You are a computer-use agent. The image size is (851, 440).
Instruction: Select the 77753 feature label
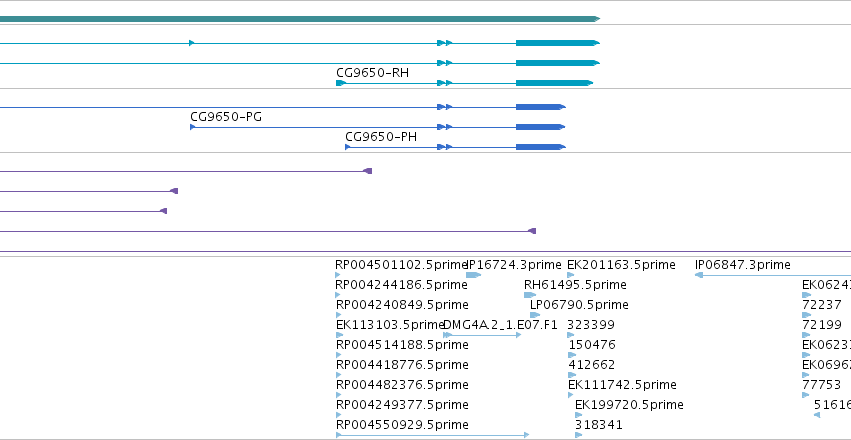(821, 385)
